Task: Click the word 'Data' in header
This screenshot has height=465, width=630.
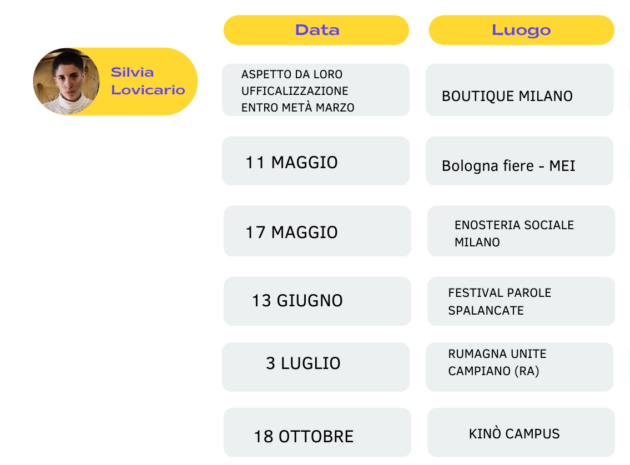Action: [317, 30]
